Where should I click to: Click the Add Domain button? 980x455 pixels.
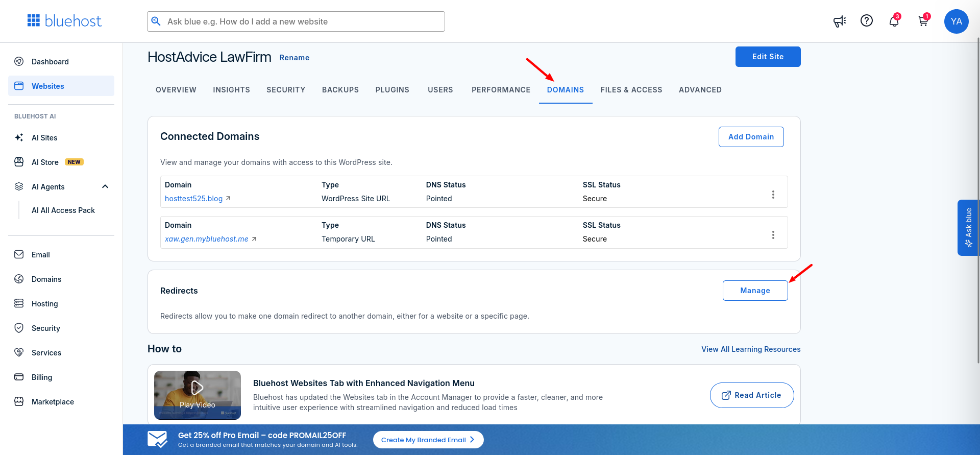point(751,137)
